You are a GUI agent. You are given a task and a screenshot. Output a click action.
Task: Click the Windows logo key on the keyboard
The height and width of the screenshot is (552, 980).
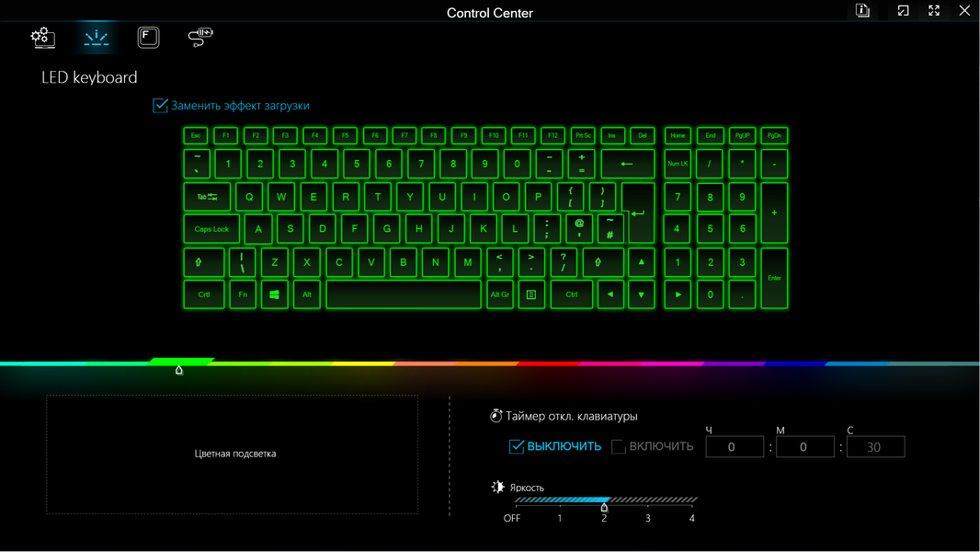(274, 294)
